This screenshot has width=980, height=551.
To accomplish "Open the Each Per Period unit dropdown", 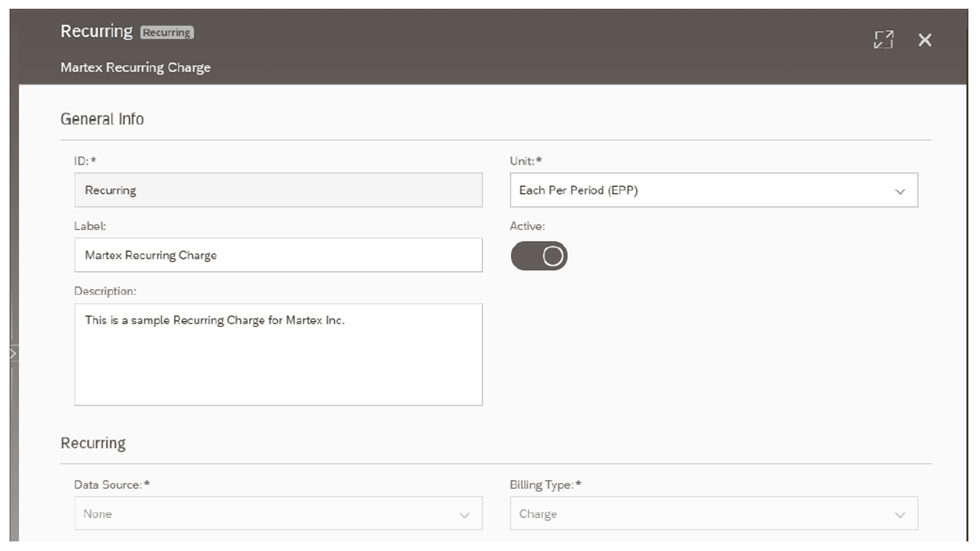I will tap(712, 190).
